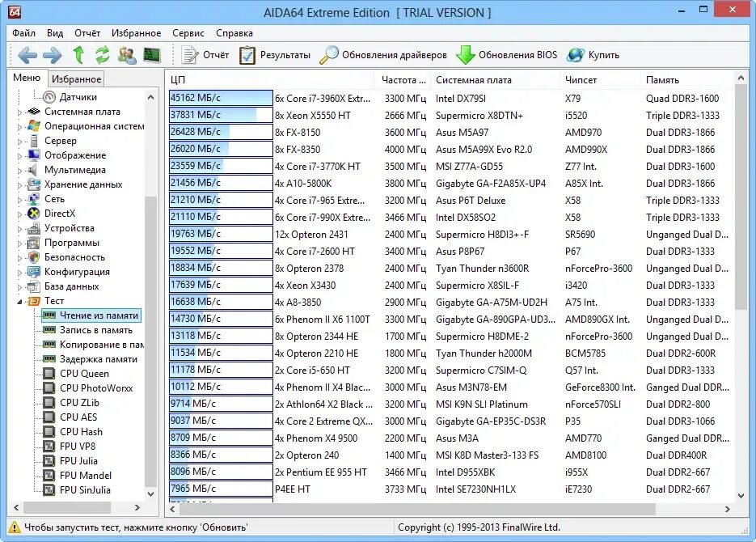Collapse the Тест tree node
756x542 pixels.
[19, 302]
